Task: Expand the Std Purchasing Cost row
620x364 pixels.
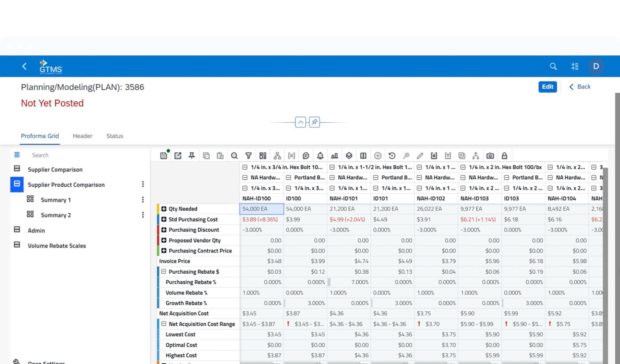Action: pos(164,219)
